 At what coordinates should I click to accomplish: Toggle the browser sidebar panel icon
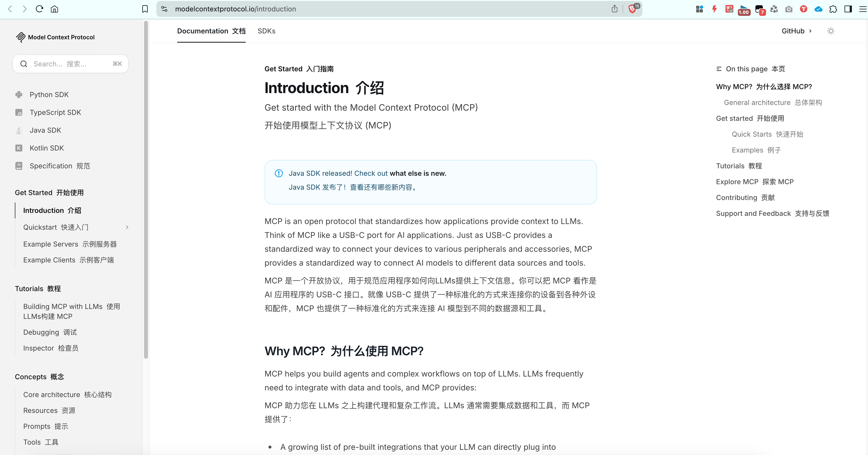pyautogui.click(x=848, y=9)
